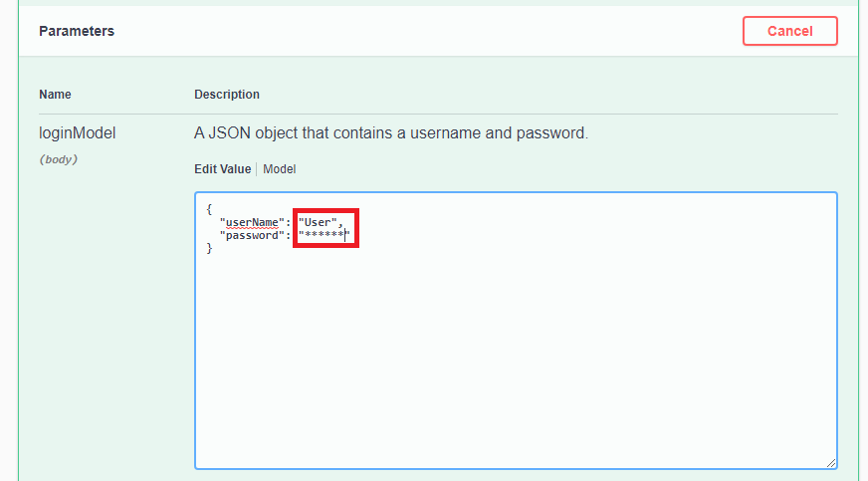Click the textarea resize handle corner
Viewport: 868px width, 481px height.
click(830, 462)
